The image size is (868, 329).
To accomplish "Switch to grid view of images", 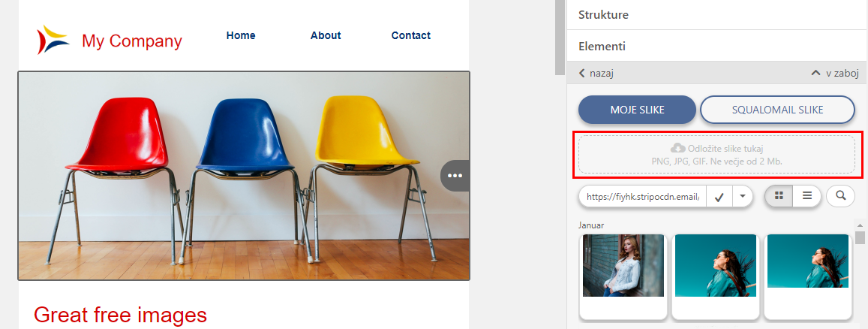I will [x=779, y=195].
